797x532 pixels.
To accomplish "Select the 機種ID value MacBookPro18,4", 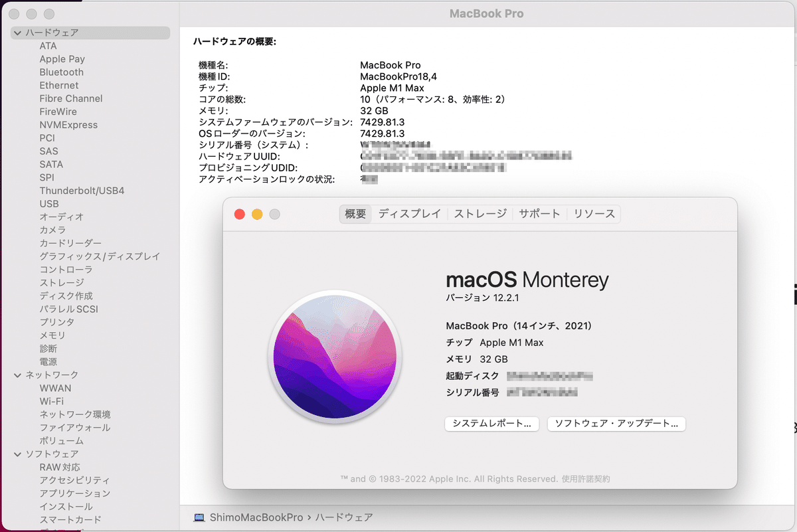I will click(x=398, y=77).
